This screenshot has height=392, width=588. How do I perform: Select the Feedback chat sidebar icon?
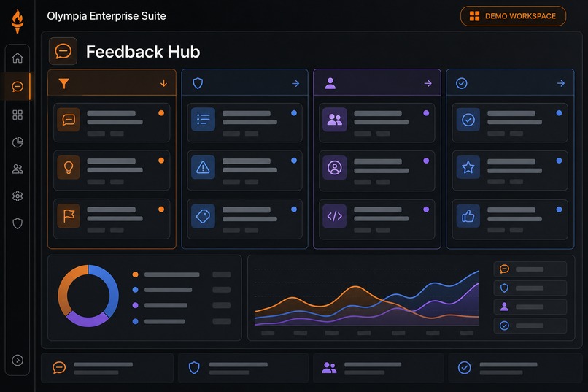(x=18, y=87)
